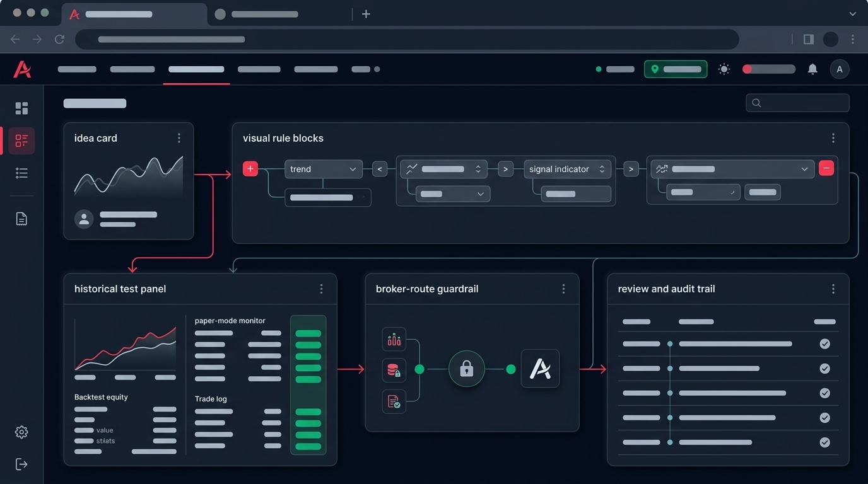The height and width of the screenshot is (484, 868).
Task: Open the last rule block dropdown chevron
Action: (804, 169)
